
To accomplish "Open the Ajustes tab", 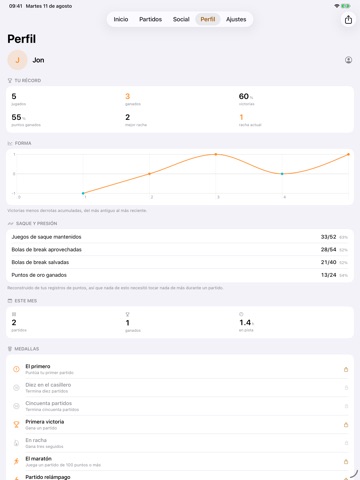I will tap(236, 19).
